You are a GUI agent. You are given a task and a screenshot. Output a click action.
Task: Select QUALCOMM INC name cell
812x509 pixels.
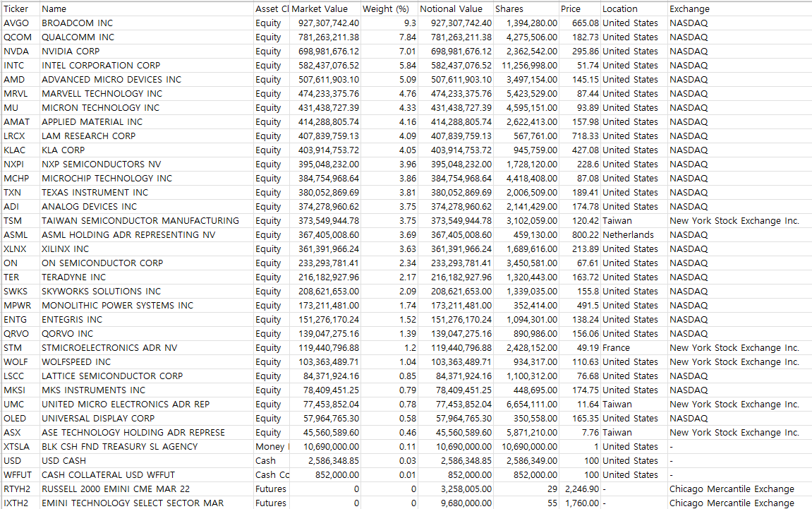point(147,37)
